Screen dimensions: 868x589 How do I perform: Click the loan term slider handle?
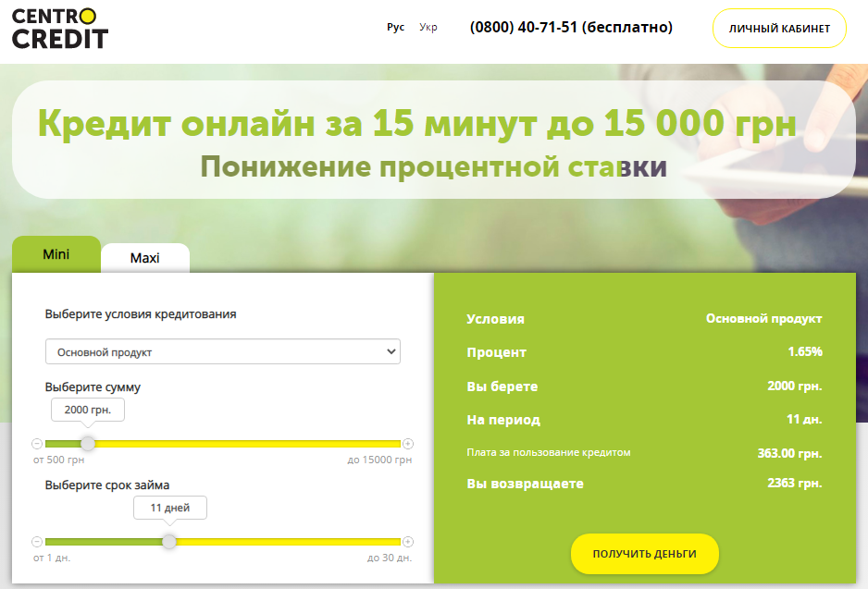point(168,542)
